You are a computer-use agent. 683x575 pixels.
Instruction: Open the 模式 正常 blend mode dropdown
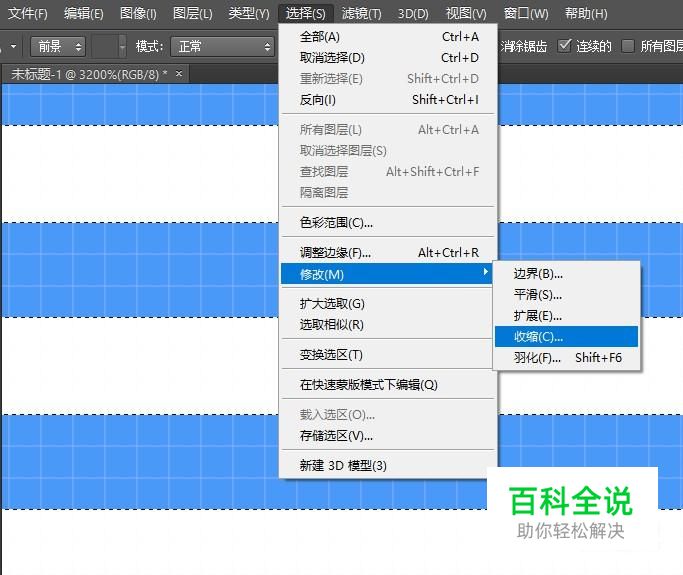pos(222,46)
